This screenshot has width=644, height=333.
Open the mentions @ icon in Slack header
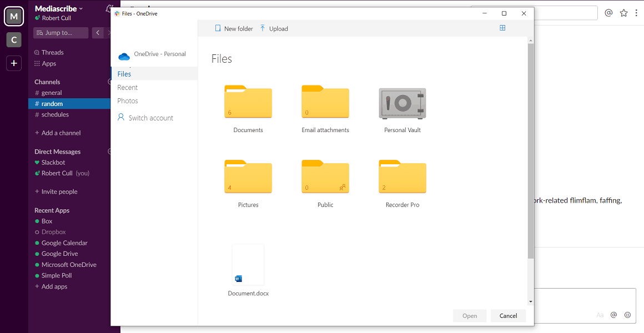[x=608, y=13]
